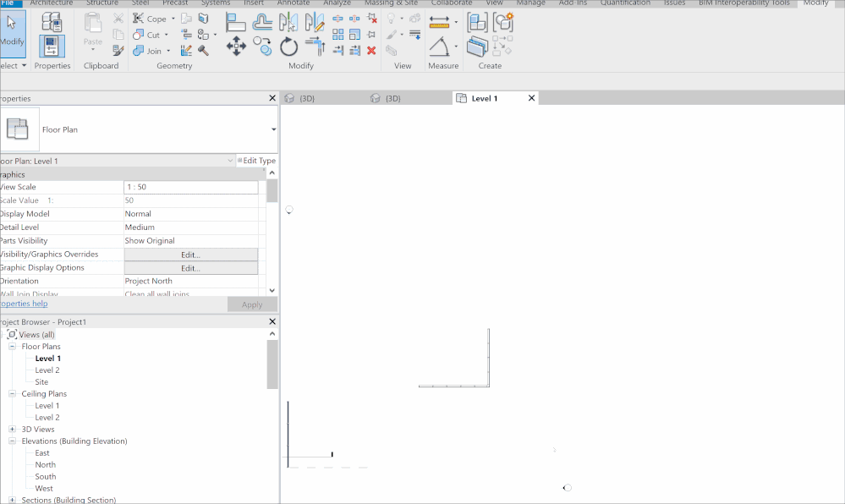Image resolution: width=845 pixels, height=504 pixels.
Task: Click Edit for Visibility/Graphics Overrides
Action: pyautogui.click(x=190, y=255)
